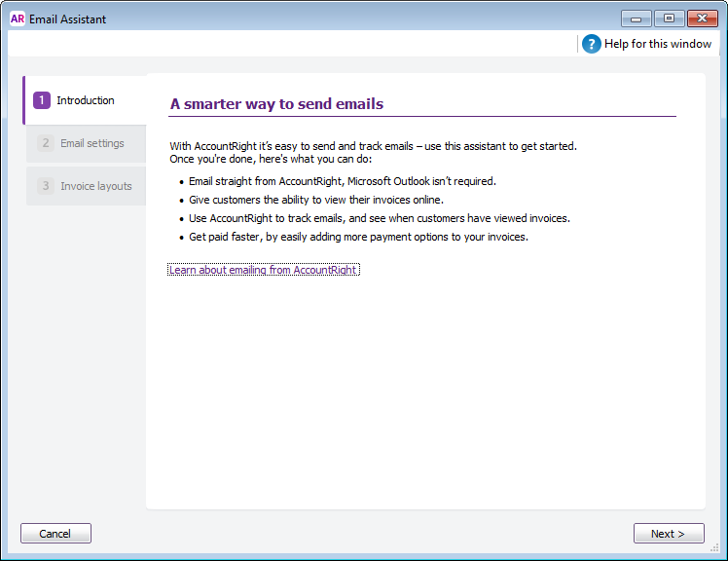Proceed with the Next > button

pyautogui.click(x=669, y=534)
